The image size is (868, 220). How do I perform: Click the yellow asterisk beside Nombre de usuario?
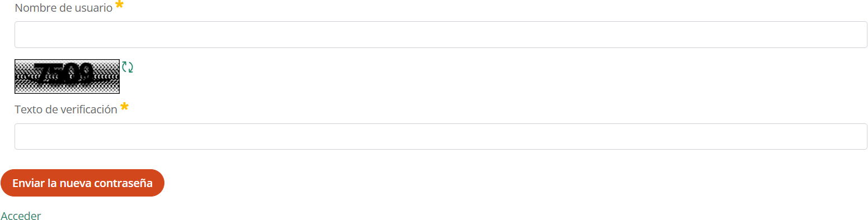coord(119,6)
